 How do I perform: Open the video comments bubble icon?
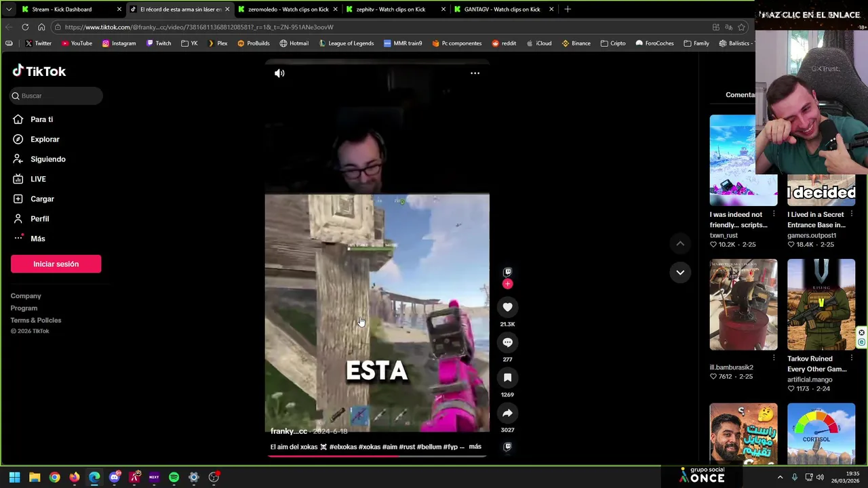coord(507,342)
